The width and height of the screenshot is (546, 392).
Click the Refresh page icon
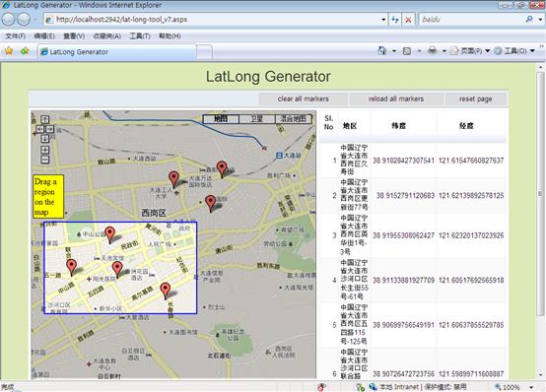pyautogui.click(x=395, y=20)
